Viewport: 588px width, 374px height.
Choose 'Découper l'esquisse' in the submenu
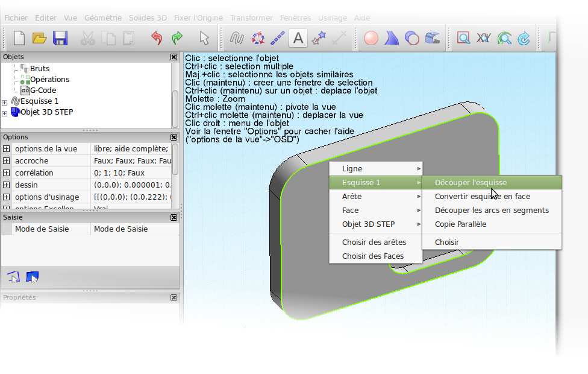471,183
